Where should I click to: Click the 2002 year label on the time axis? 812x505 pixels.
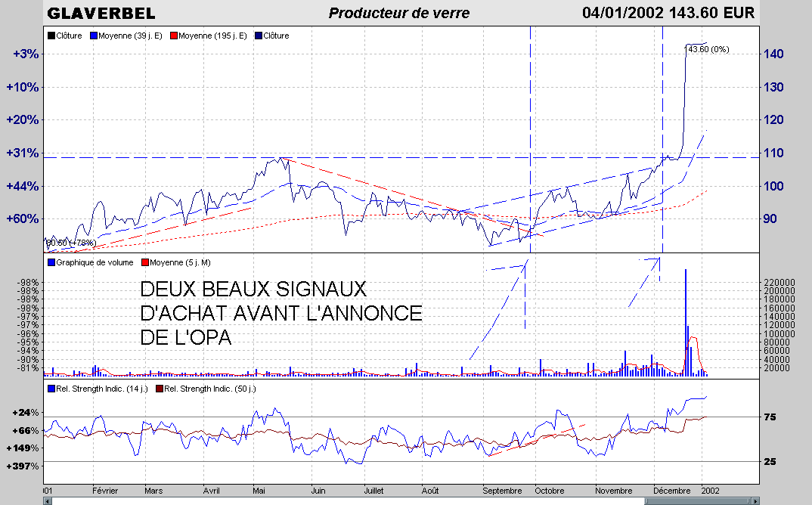(711, 491)
